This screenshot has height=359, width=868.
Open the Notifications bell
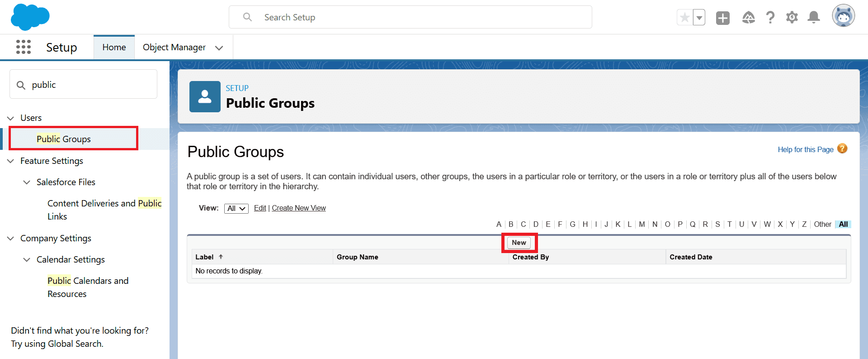tap(814, 18)
